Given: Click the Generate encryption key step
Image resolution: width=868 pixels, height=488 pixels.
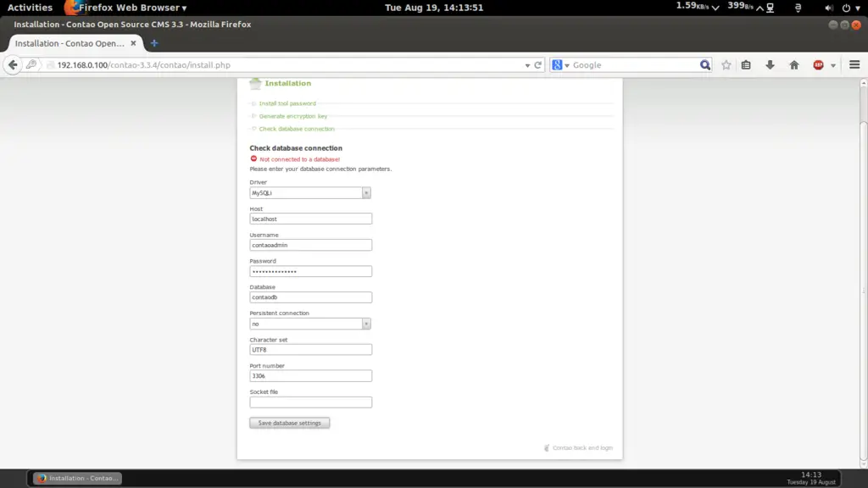Looking at the screenshot, I should point(293,116).
